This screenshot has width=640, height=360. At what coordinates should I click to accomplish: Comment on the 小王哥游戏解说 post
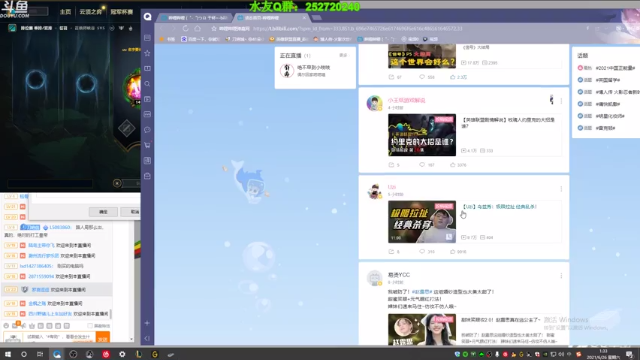427,165
